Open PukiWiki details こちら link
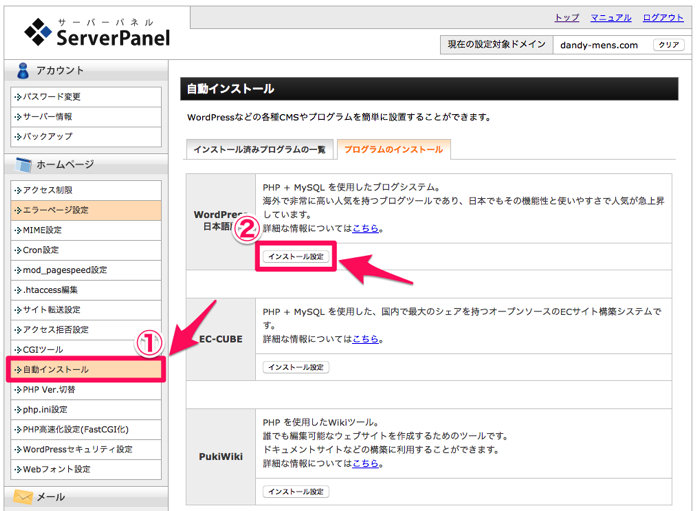Image resolution: width=700 pixels, height=511 pixels. coord(365,464)
